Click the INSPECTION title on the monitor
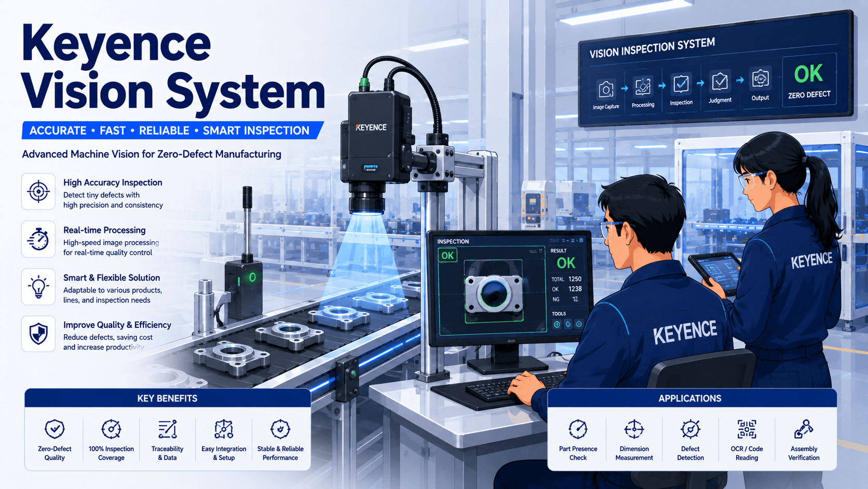The image size is (868, 489). click(453, 242)
